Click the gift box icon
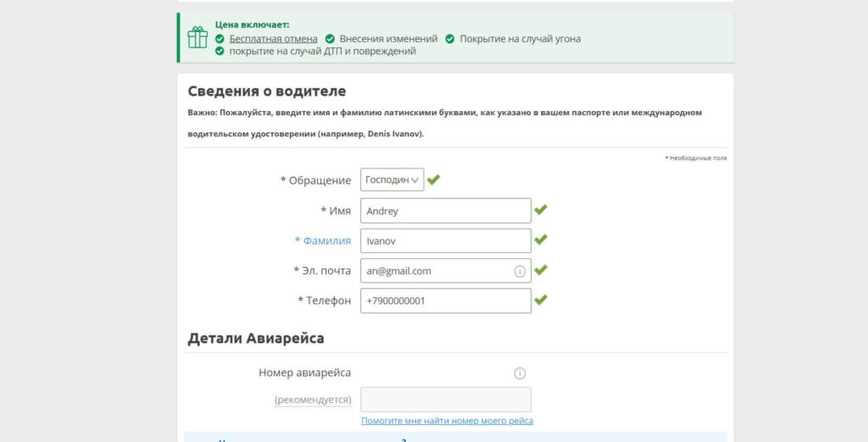The height and width of the screenshot is (442, 868). (198, 38)
